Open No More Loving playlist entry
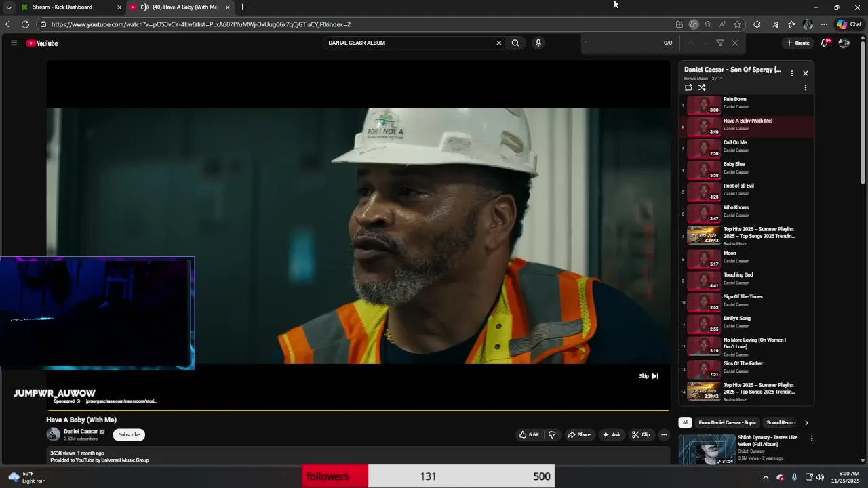 click(747, 346)
